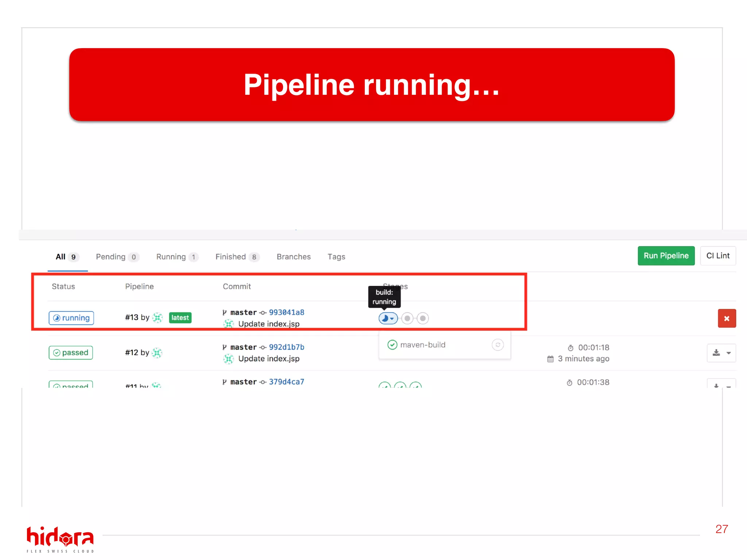Open artifacts download dropdown for pipeline #12
This screenshot has width=747, height=560.
point(721,353)
